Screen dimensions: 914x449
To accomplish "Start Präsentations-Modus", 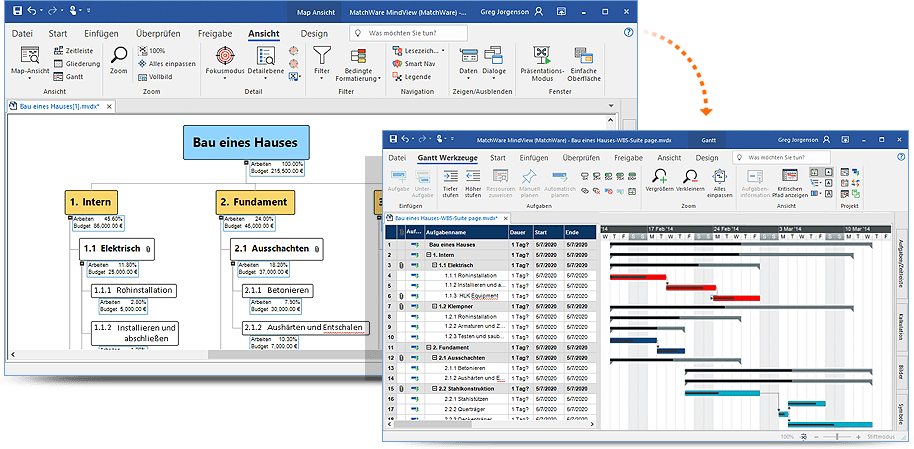I will coord(542,64).
